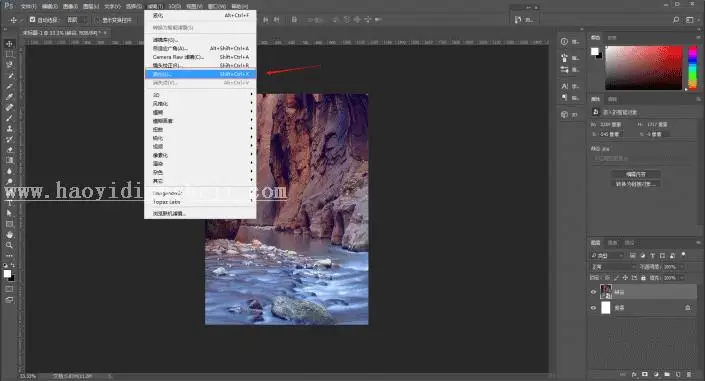705x381 pixels.
Task: Toggle the Show Transform Controls checkbox
Action: pos(97,20)
